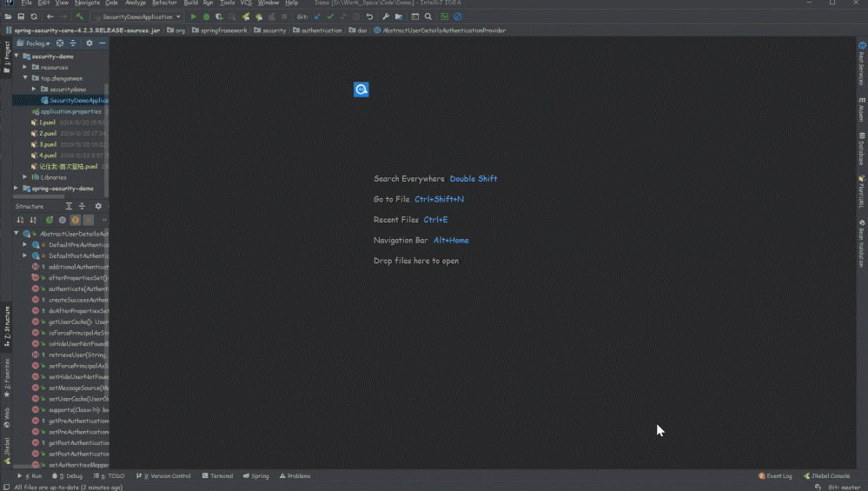
Task: Select application.properties file in project tree
Action: pos(70,111)
